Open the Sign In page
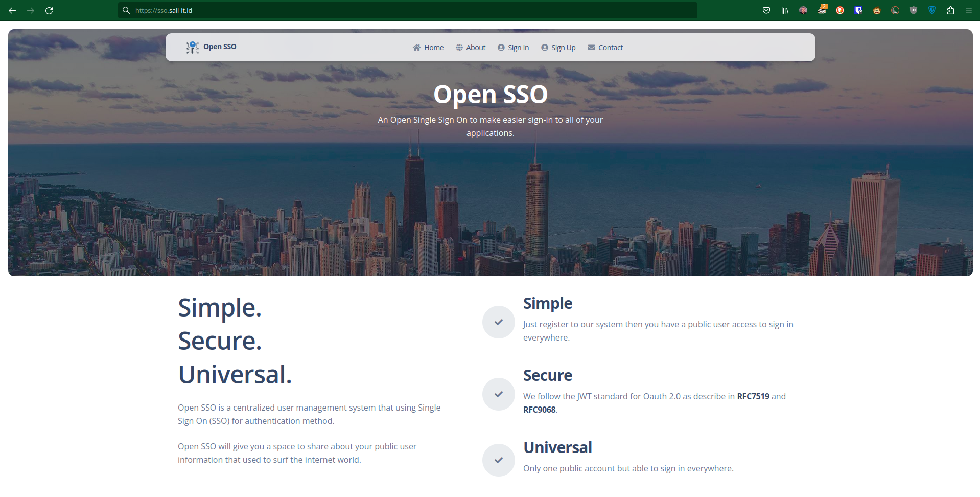The width and height of the screenshot is (980, 497). coord(514,47)
